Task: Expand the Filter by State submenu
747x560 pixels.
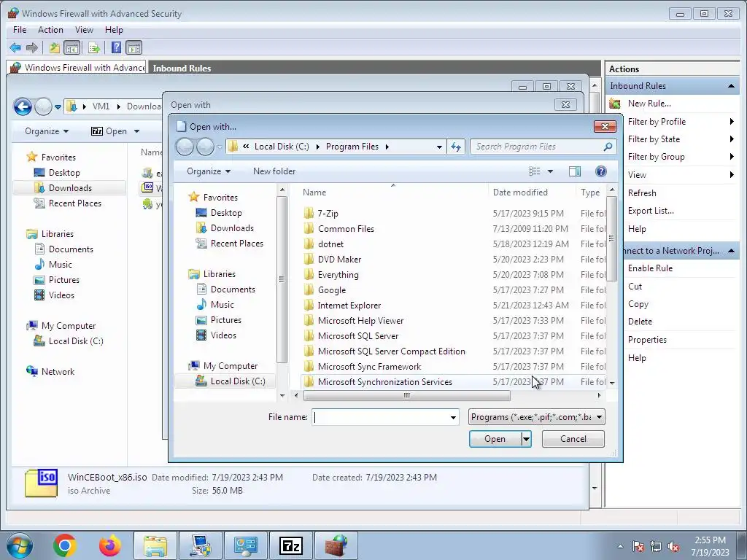Action: pos(732,139)
